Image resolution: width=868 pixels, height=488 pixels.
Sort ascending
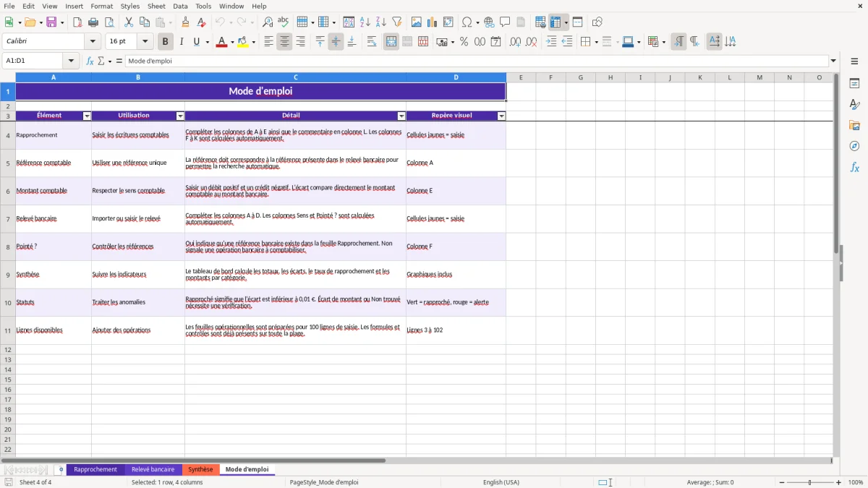(x=365, y=22)
